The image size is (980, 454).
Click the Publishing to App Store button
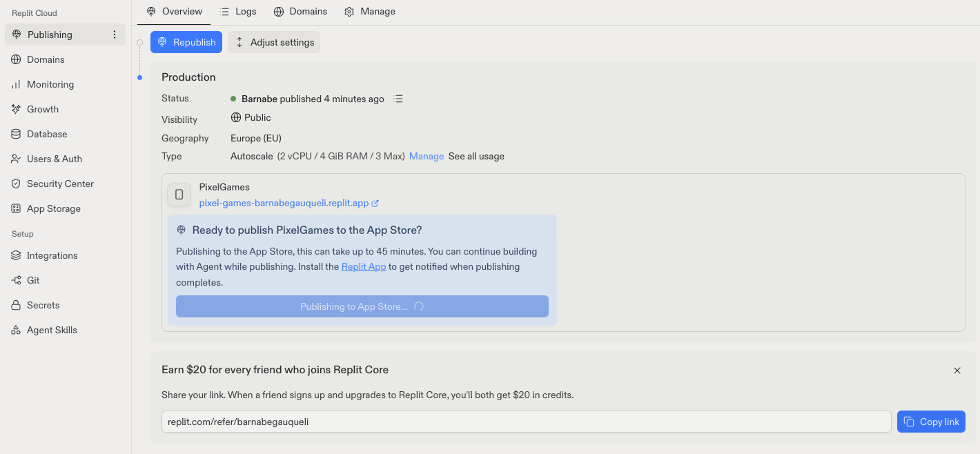[x=362, y=306]
